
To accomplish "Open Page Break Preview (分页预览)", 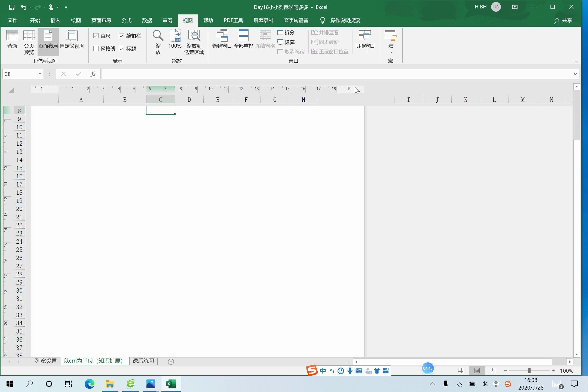I will (29, 42).
